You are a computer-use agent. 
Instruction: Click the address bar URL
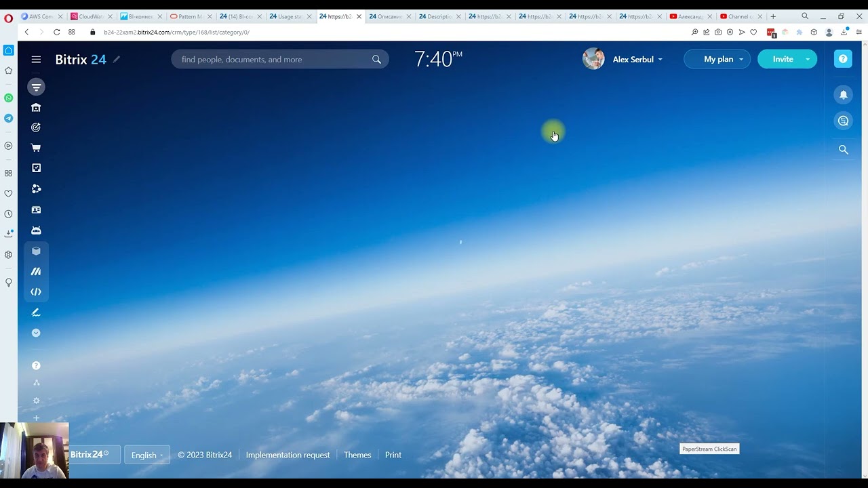point(176,32)
